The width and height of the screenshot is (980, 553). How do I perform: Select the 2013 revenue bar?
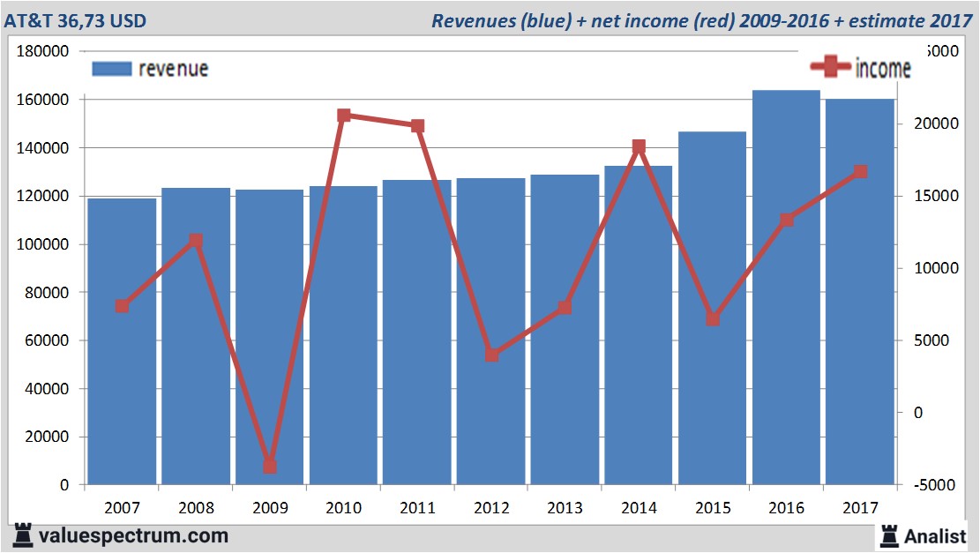coord(565,330)
